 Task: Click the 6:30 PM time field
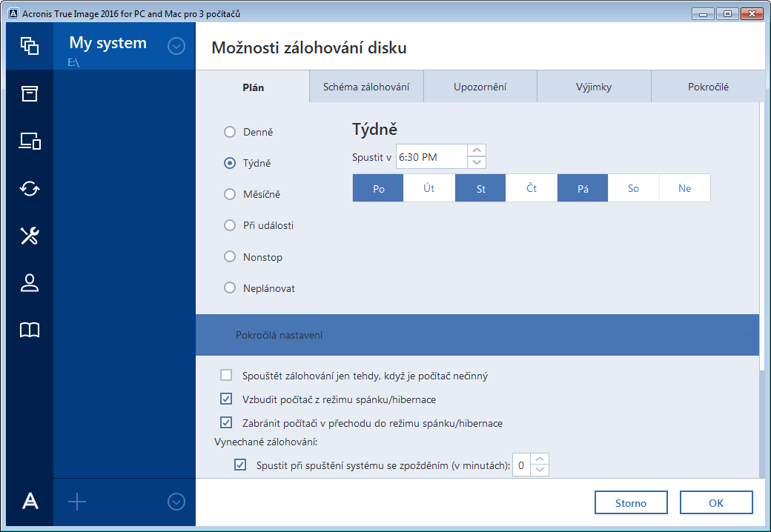click(431, 156)
